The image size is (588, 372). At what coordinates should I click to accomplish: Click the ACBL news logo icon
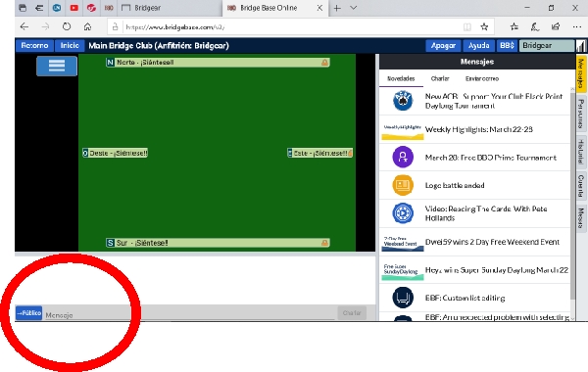403,101
